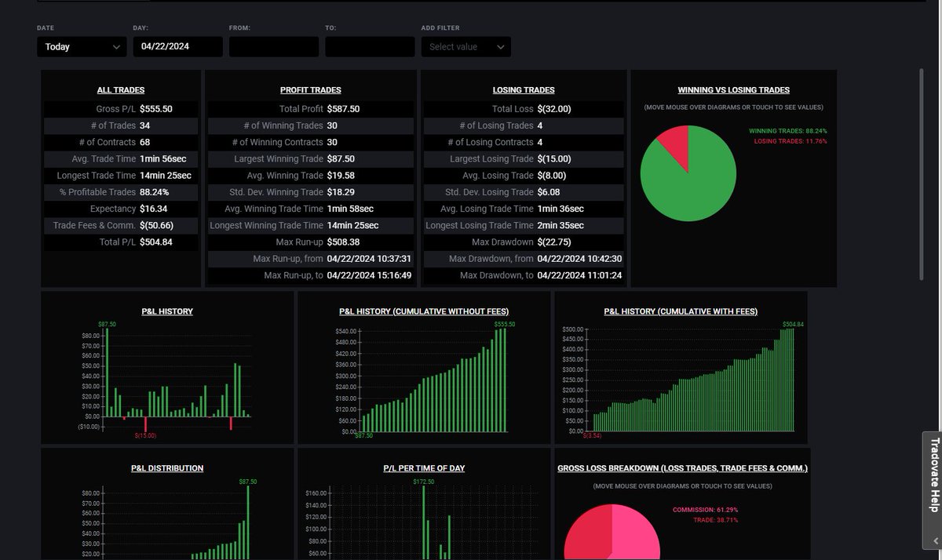Click the Commission: 61.29% legend label

click(x=706, y=510)
